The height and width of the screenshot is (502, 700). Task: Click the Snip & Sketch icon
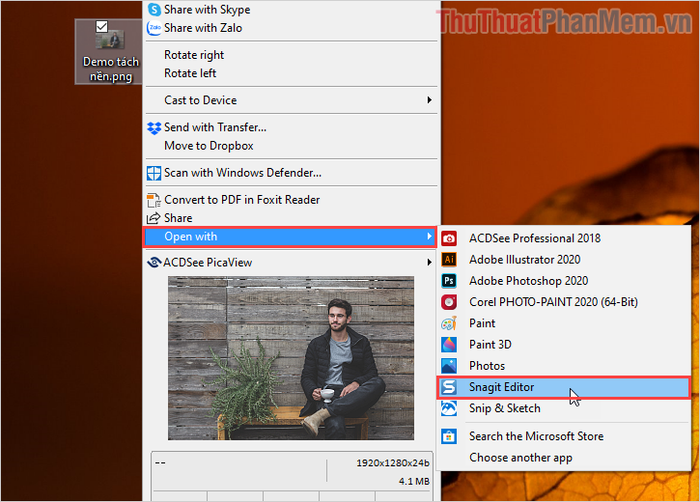tap(449, 408)
